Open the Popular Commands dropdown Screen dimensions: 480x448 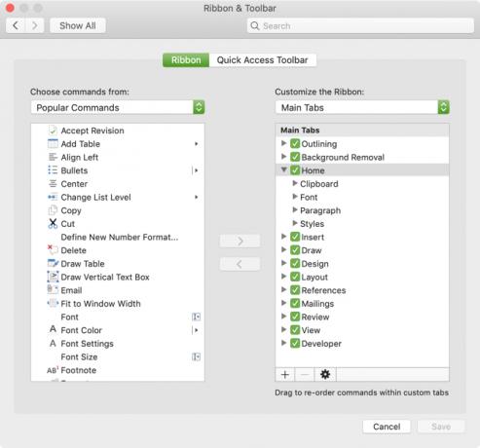click(x=118, y=107)
